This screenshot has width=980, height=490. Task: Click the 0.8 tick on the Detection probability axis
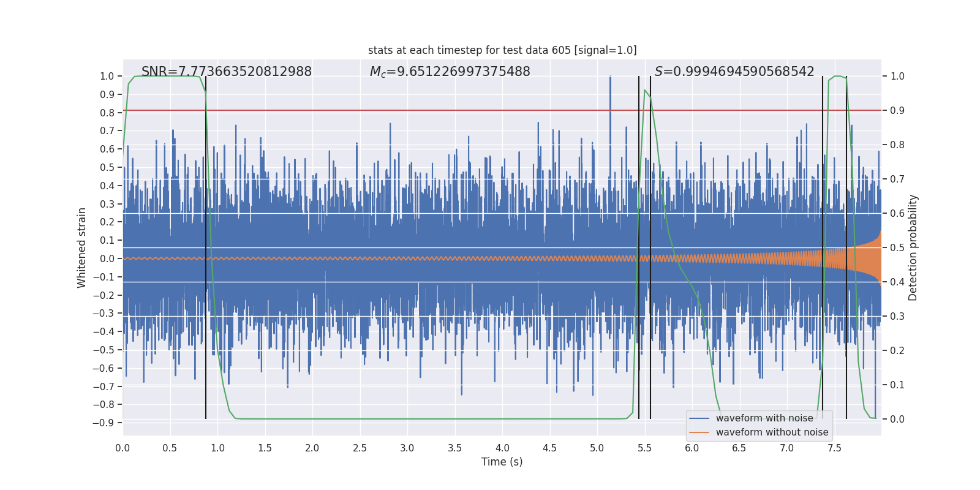click(x=897, y=145)
